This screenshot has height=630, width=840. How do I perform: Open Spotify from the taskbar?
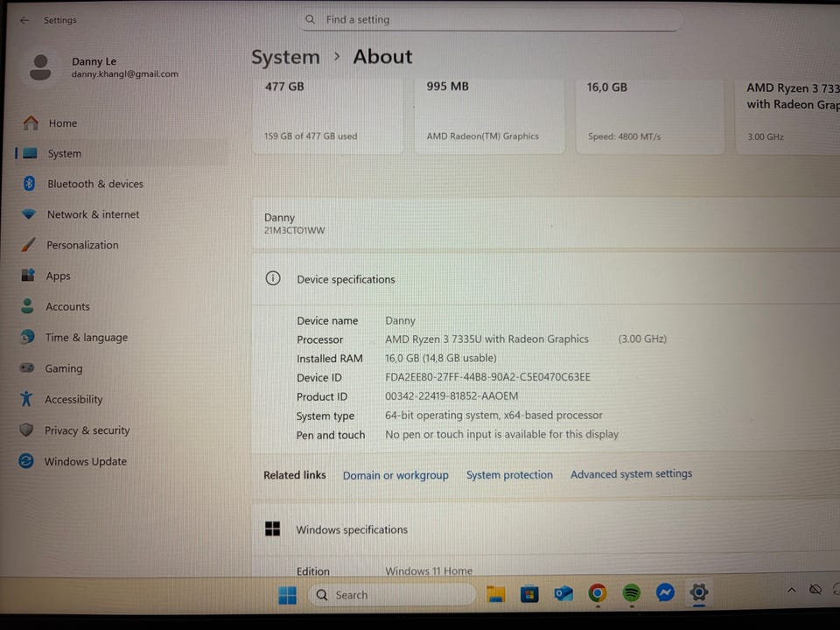tap(632, 592)
